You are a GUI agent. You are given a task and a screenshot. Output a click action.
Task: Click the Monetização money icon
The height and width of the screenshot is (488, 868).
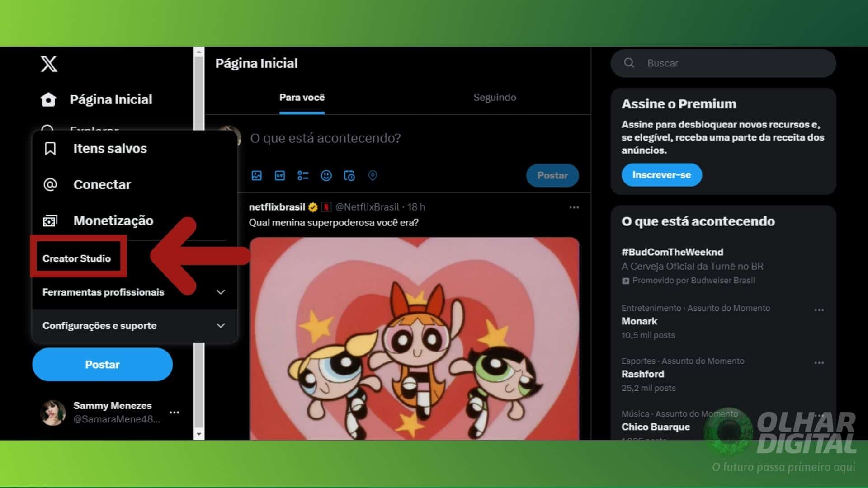50,221
